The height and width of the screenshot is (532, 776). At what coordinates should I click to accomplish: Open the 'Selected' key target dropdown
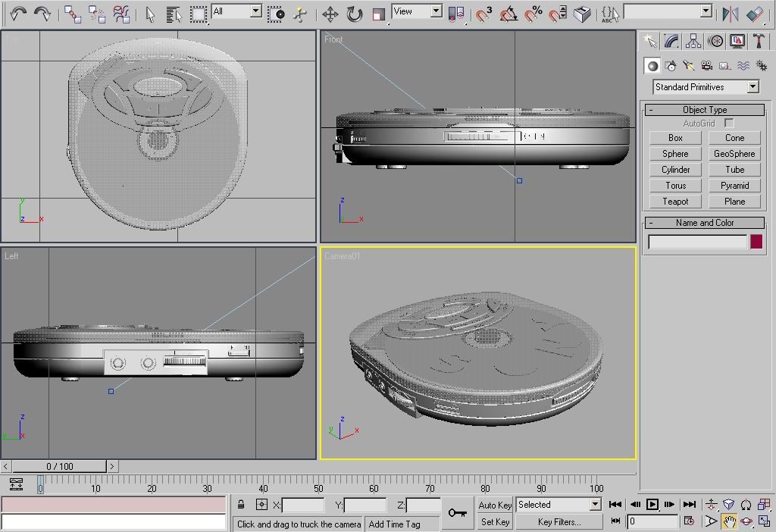point(595,504)
